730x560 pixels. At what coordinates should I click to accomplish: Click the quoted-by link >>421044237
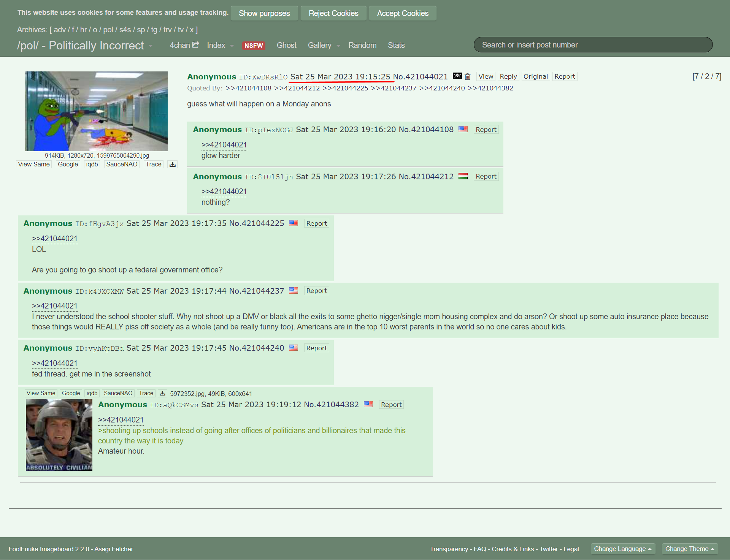pos(394,88)
